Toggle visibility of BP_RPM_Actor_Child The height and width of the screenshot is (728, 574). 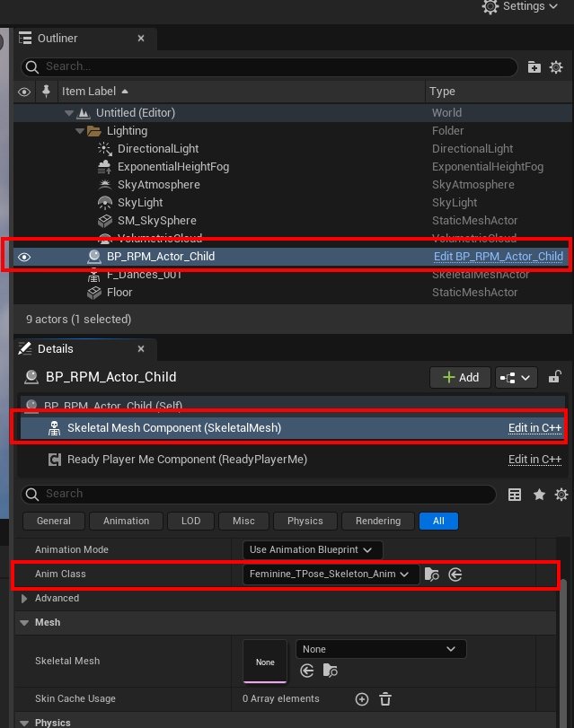click(x=24, y=257)
